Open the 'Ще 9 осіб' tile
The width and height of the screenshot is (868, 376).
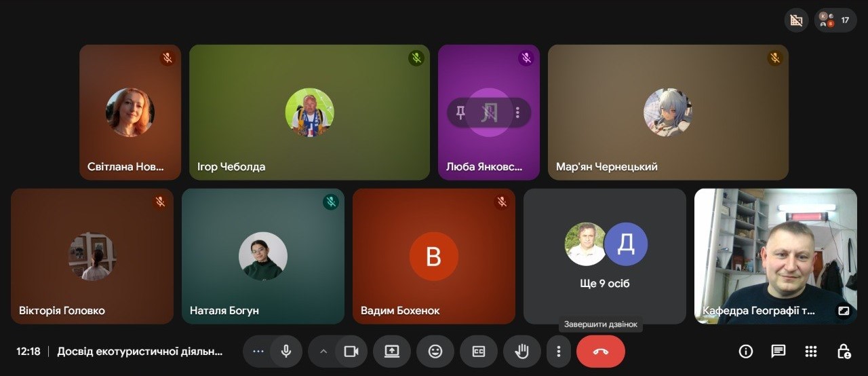coord(605,256)
